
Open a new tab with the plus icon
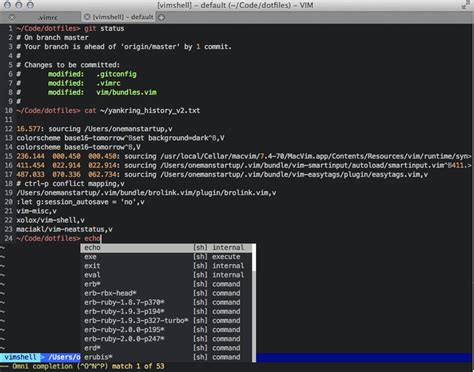tap(162, 17)
